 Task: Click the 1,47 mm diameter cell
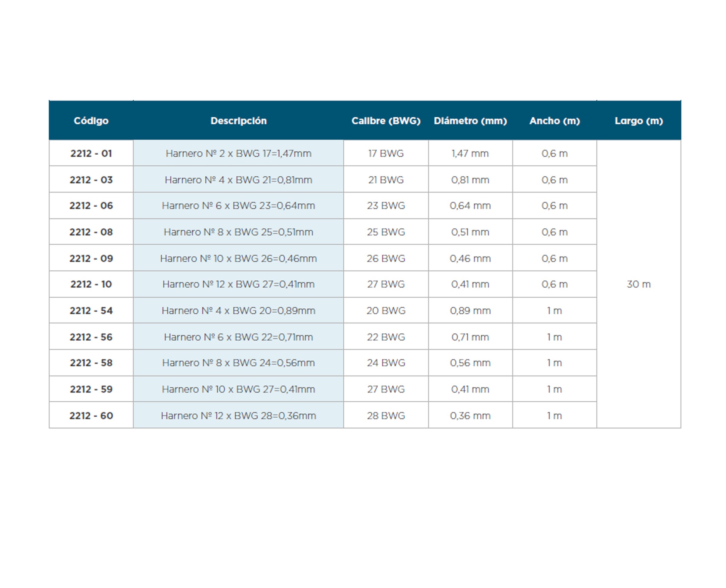pos(470,153)
